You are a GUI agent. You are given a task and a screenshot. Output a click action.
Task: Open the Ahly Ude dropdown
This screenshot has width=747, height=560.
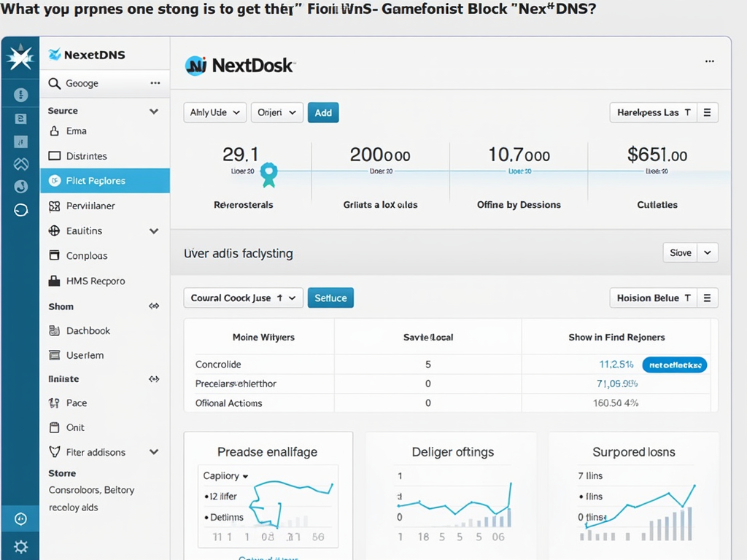215,112
